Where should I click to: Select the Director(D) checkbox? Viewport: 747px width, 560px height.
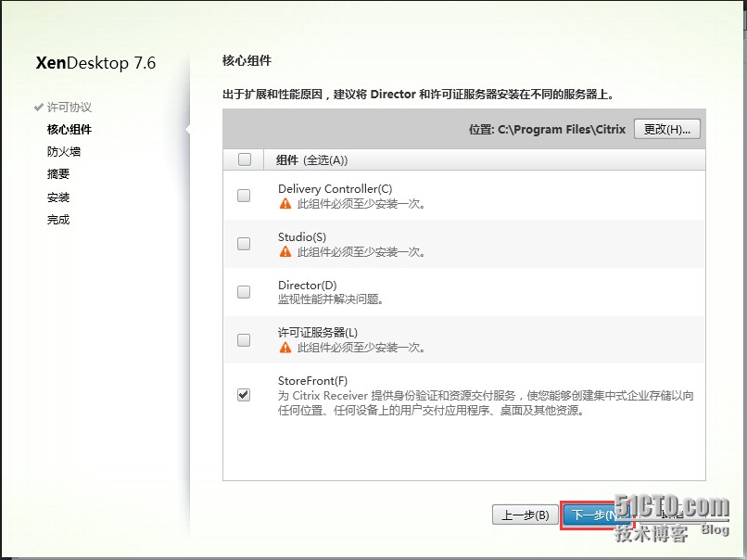point(244,292)
